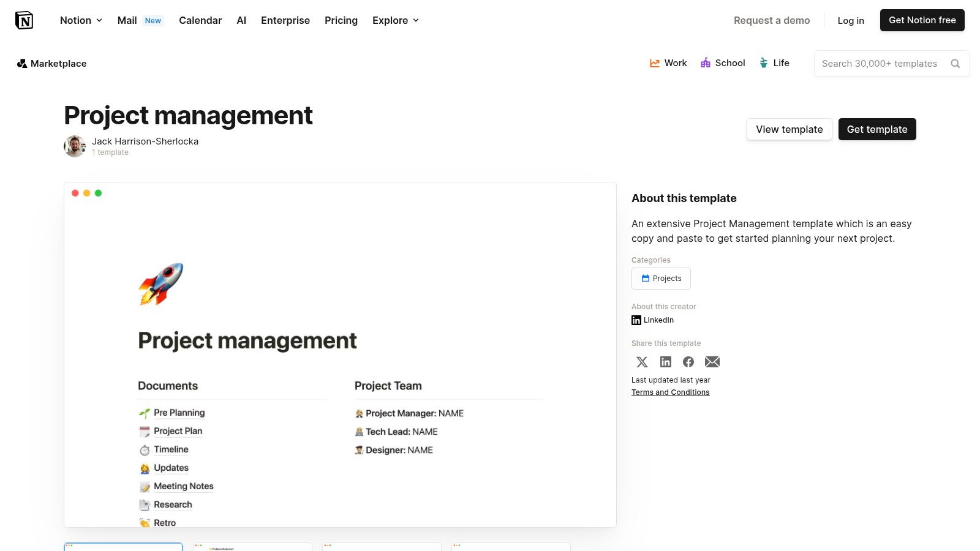Viewport: 980px width, 551px height.
Task: Select the first preview thumbnail
Action: coord(123,547)
